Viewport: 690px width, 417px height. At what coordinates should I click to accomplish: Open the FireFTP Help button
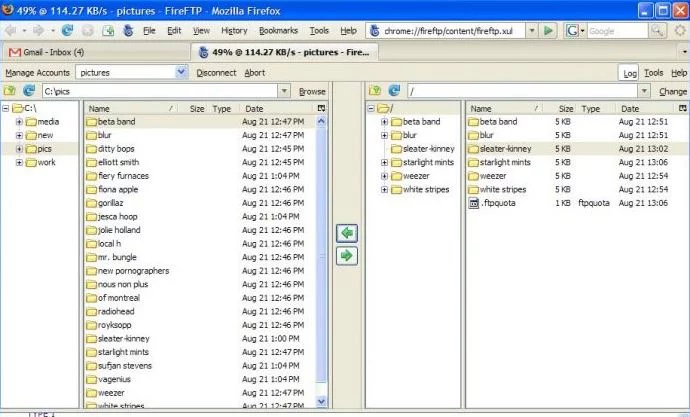pyautogui.click(x=679, y=73)
